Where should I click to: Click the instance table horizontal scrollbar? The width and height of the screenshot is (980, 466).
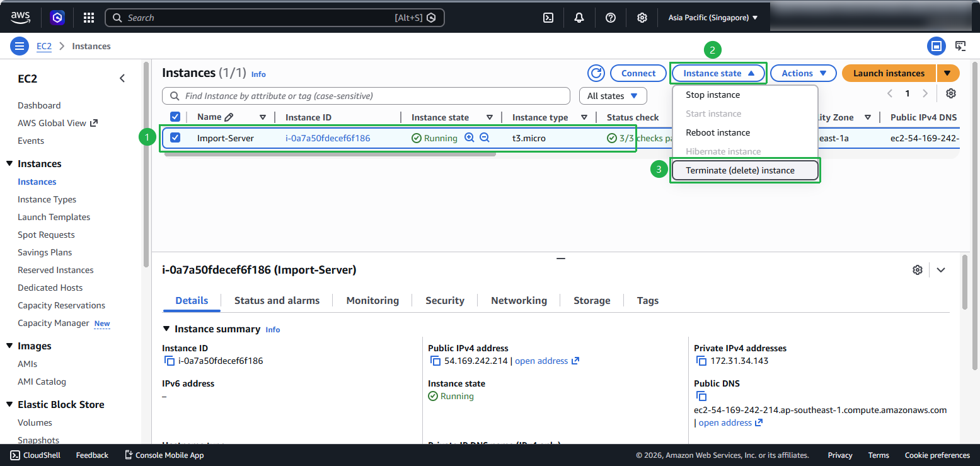pyautogui.click(x=330, y=154)
